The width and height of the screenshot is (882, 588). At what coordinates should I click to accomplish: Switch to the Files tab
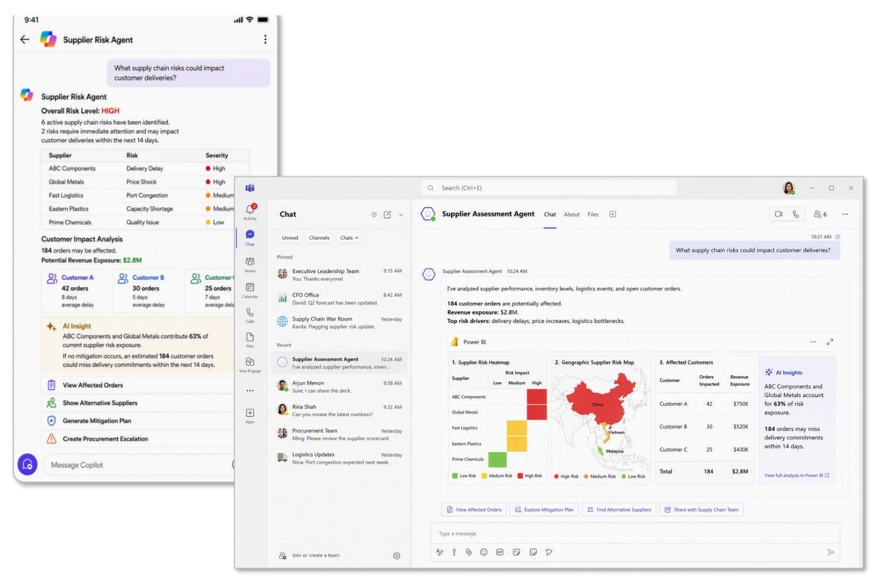pyautogui.click(x=593, y=215)
